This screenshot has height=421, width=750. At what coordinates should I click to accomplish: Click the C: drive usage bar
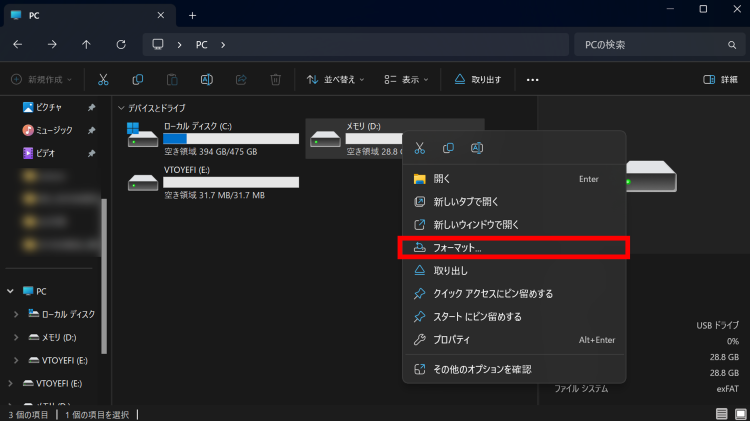pyautogui.click(x=231, y=139)
